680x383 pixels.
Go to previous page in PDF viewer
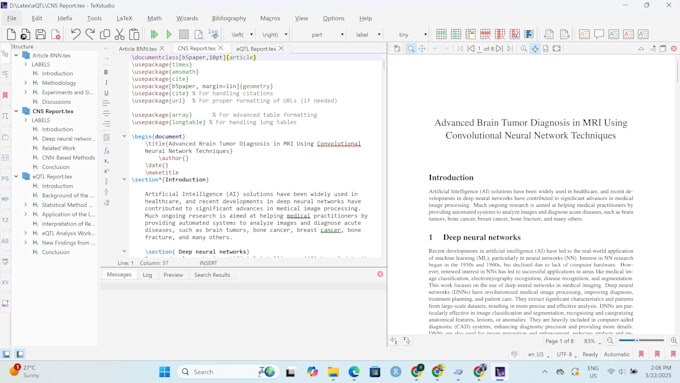pos(471,49)
